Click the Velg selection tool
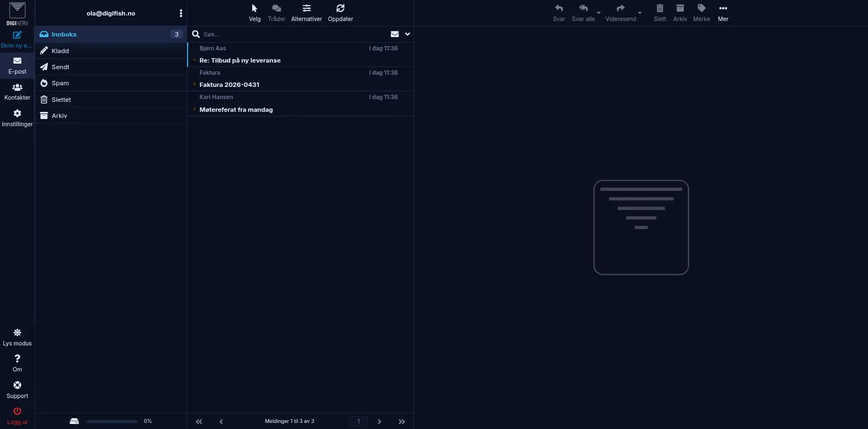This screenshot has height=429, width=868. [255, 13]
